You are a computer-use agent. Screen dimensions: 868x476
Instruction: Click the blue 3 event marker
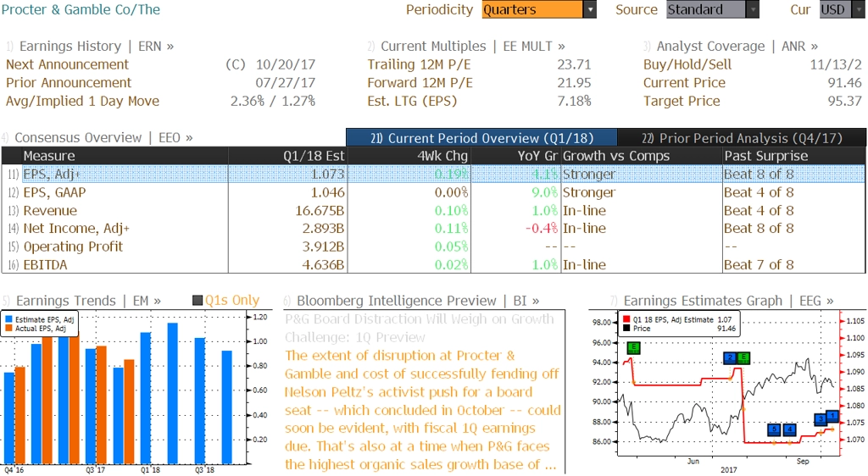[x=821, y=419]
